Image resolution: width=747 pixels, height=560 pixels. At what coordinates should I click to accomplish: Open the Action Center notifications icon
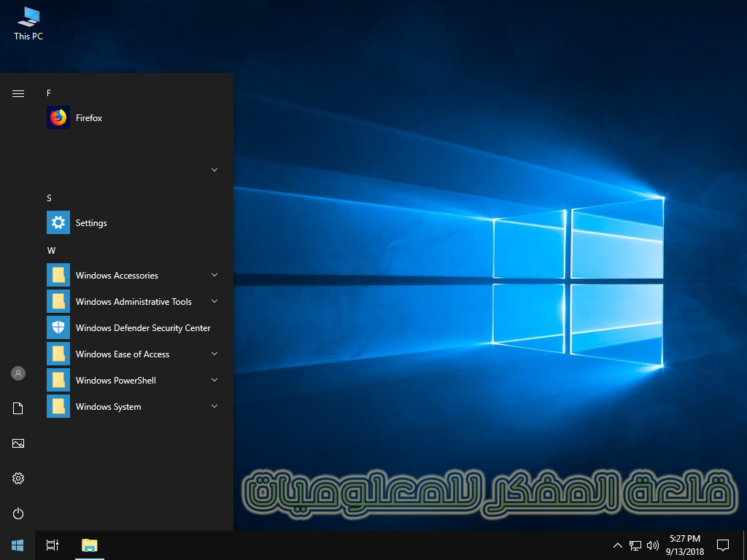(723, 545)
